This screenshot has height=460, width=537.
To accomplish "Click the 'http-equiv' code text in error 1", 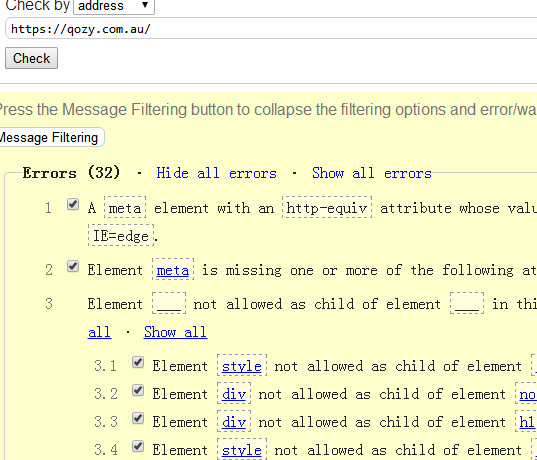I will tap(327, 208).
